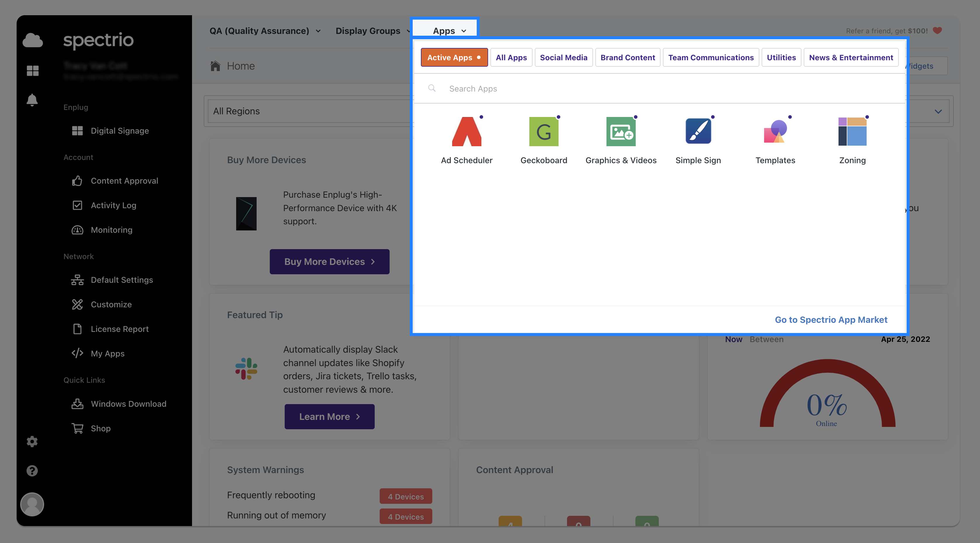Choose the Zoning app
980x543 pixels.
point(852,132)
